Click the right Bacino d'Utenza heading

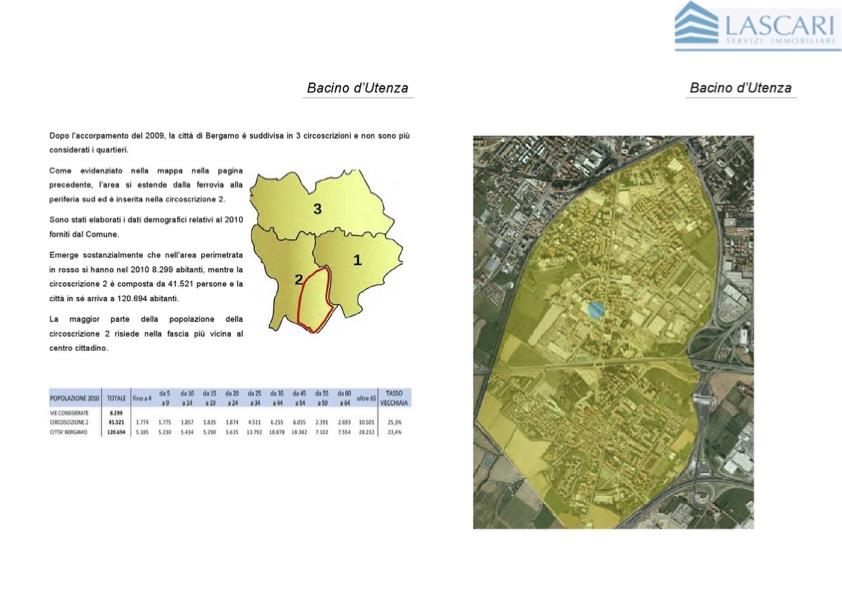tap(740, 88)
